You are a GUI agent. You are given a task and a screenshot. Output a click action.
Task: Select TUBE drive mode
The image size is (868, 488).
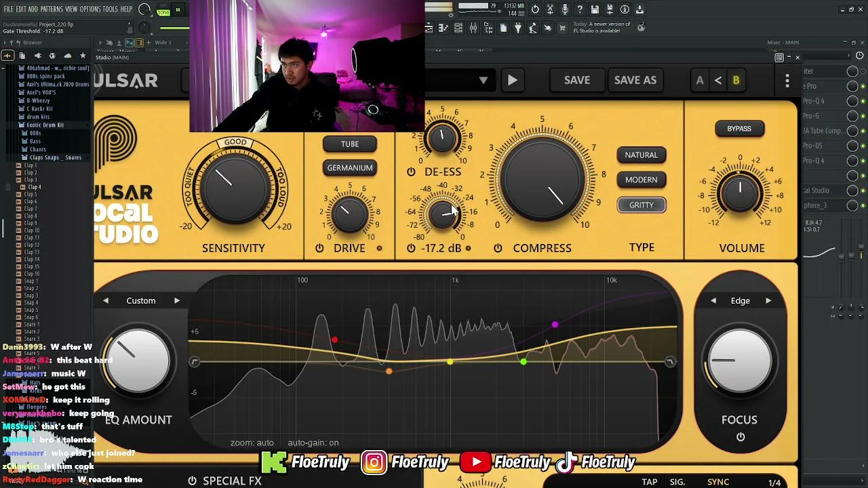(x=350, y=144)
